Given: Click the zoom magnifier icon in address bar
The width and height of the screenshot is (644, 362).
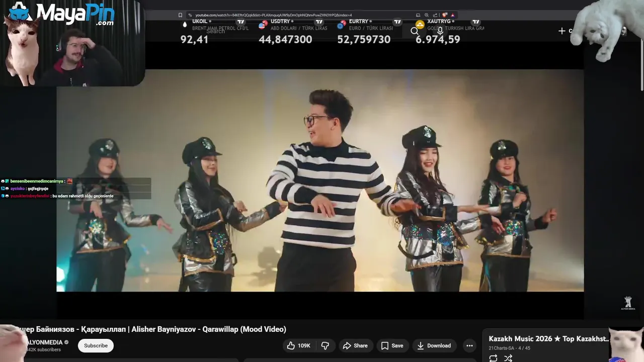Looking at the screenshot, I should click(427, 15).
